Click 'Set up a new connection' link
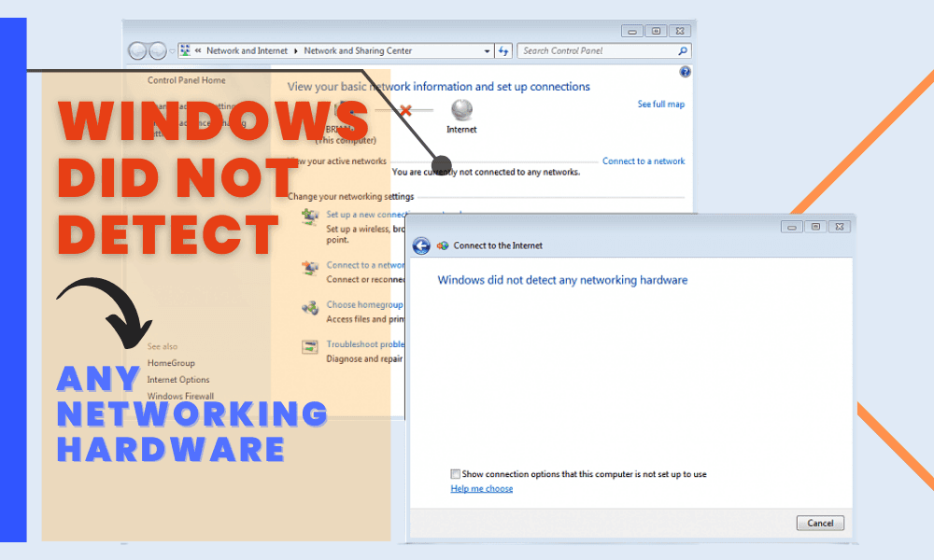The image size is (934, 560). pos(366,215)
